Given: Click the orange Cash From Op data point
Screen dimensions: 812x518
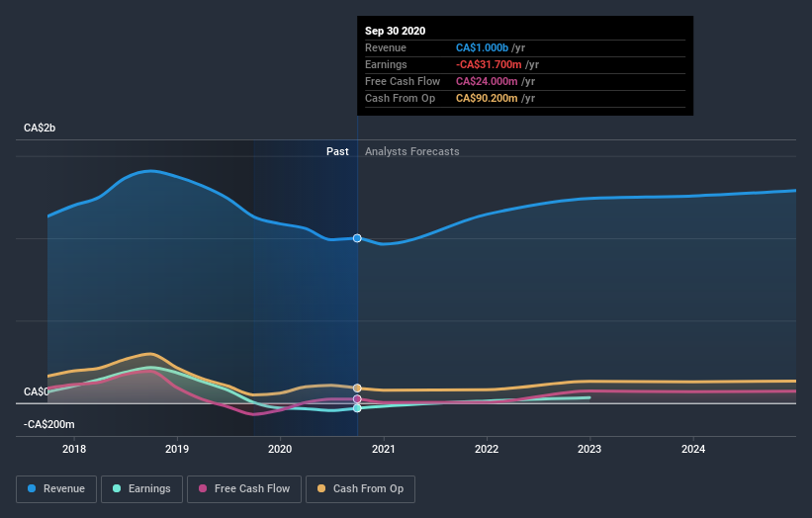Looking at the screenshot, I should pos(357,388).
